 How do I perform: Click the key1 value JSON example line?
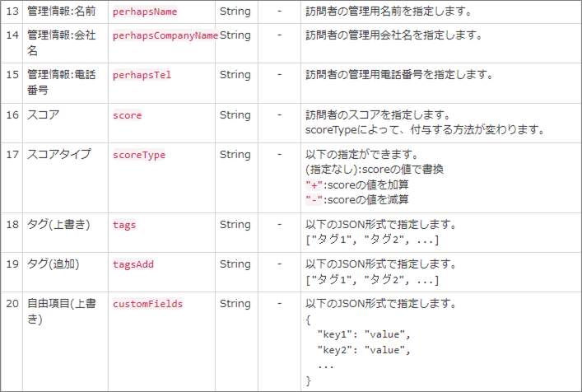(364, 334)
